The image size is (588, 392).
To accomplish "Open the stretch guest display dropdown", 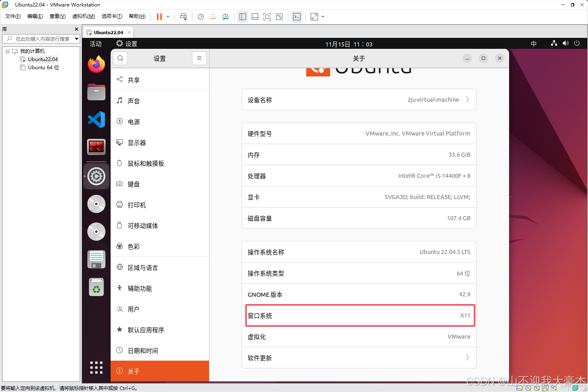I will click(x=322, y=17).
